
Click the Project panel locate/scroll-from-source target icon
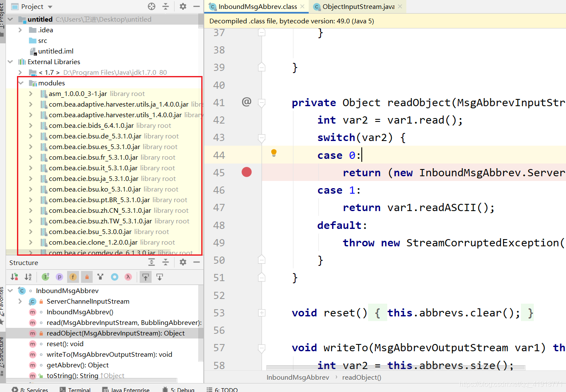(x=152, y=6)
